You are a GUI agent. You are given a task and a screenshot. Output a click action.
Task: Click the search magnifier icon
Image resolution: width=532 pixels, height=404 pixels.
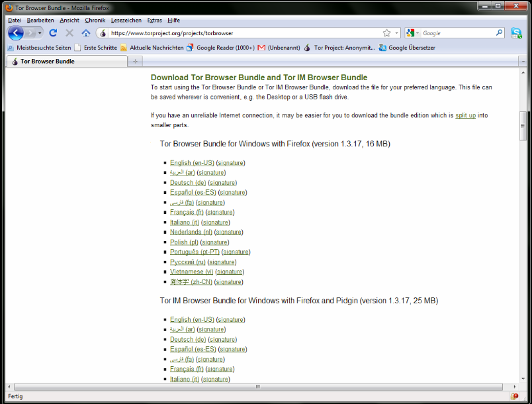[500, 33]
